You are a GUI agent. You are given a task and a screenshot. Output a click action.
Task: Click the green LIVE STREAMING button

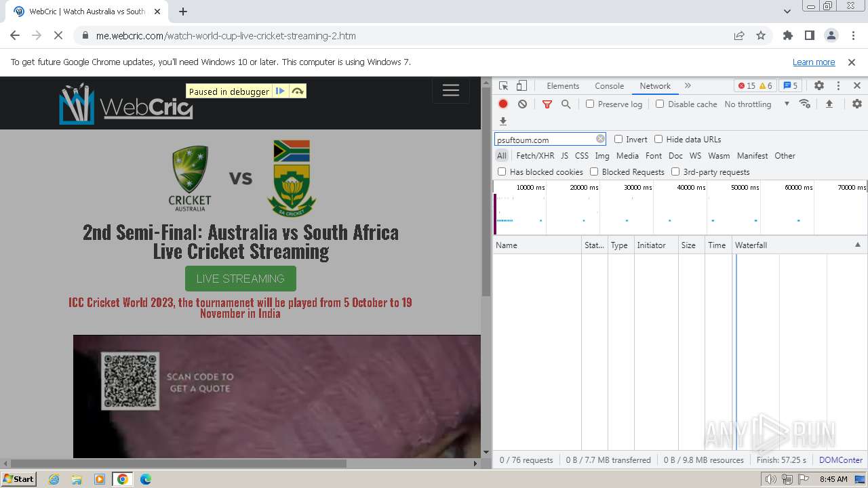click(x=241, y=279)
